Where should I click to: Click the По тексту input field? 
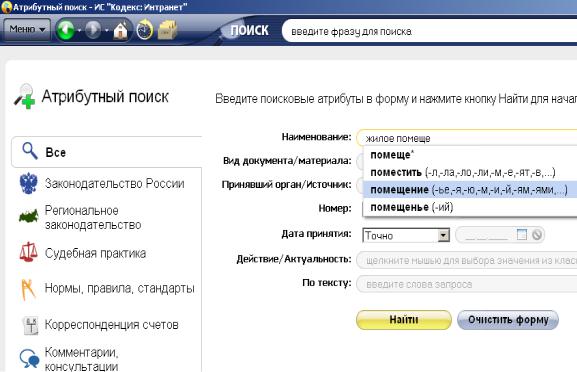point(467,284)
